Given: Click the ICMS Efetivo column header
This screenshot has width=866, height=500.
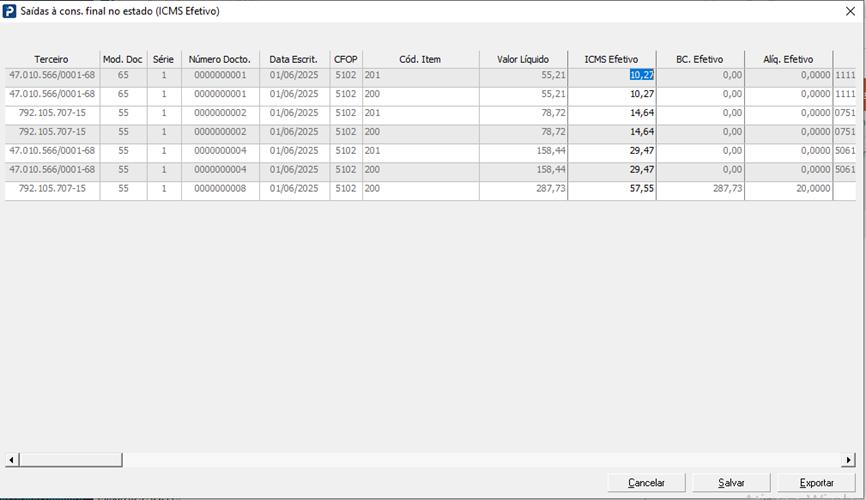Looking at the screenshot, I should click(x=611, y=60).
